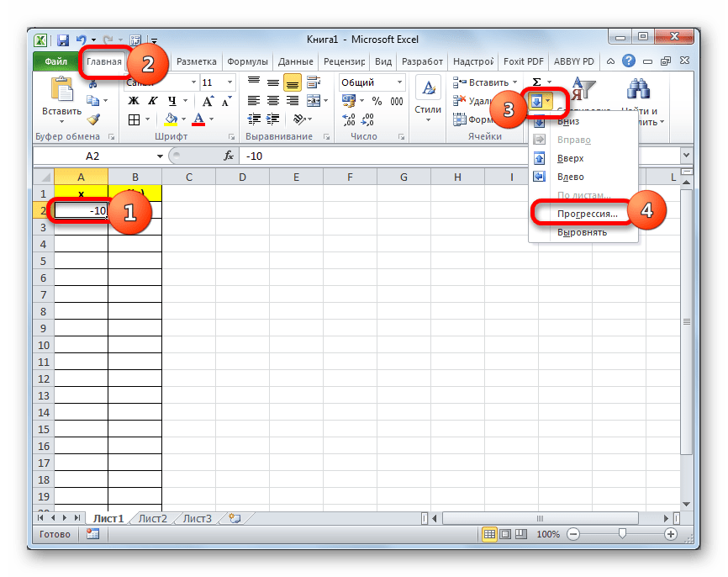Switch to sheet Лист3
Viewport: 728px width, 577px height.
click(x=197, y=518)
